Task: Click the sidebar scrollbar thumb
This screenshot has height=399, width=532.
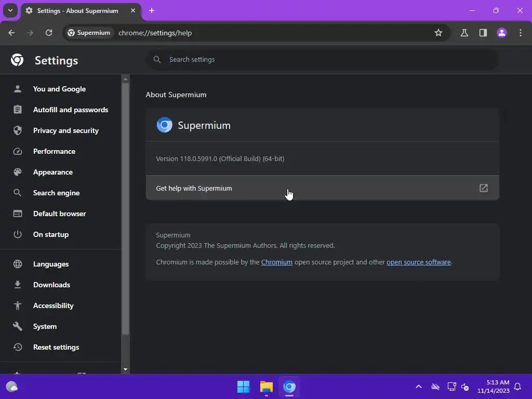Action: click(x=126, y=208)
